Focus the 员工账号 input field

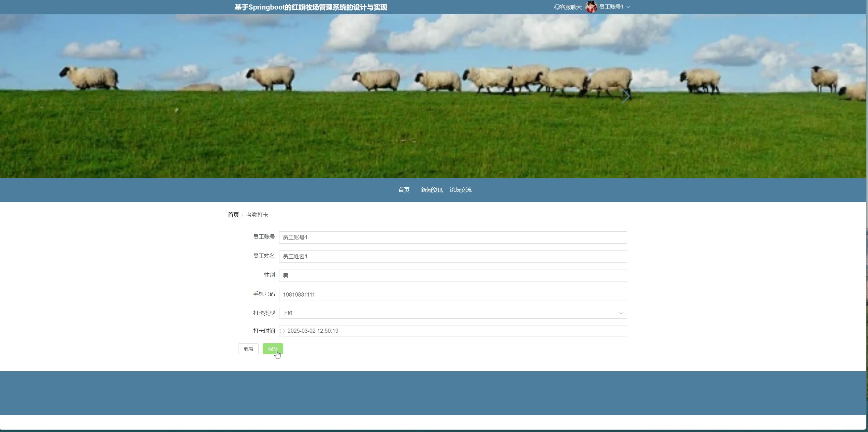point(452,237)
